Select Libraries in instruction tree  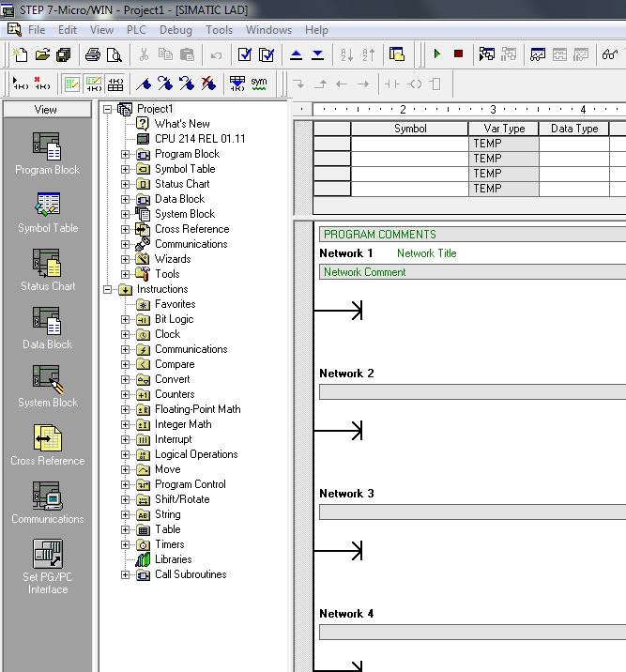coord(173,559)
